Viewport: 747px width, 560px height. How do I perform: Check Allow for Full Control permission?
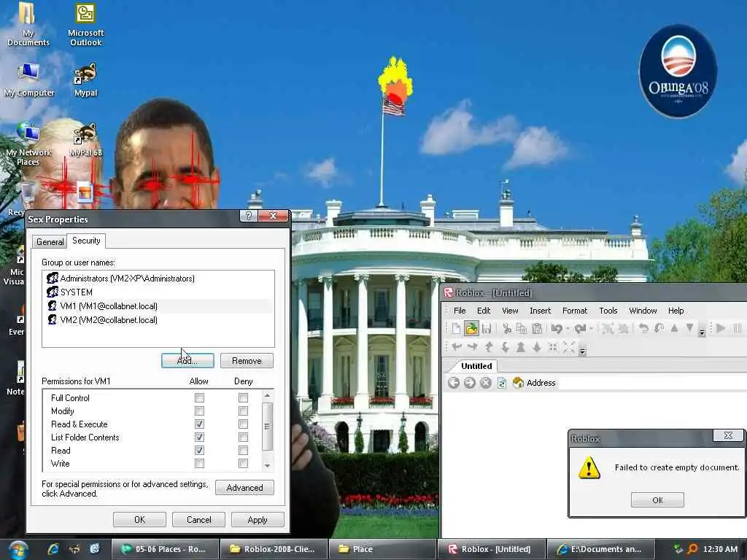199,397
